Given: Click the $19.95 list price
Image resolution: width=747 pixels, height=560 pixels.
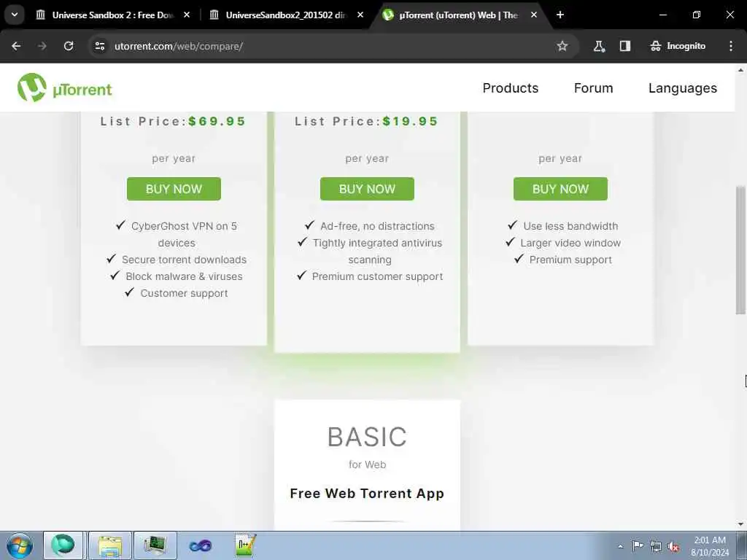Looking at the screenshot, I should tap(410, 122).
